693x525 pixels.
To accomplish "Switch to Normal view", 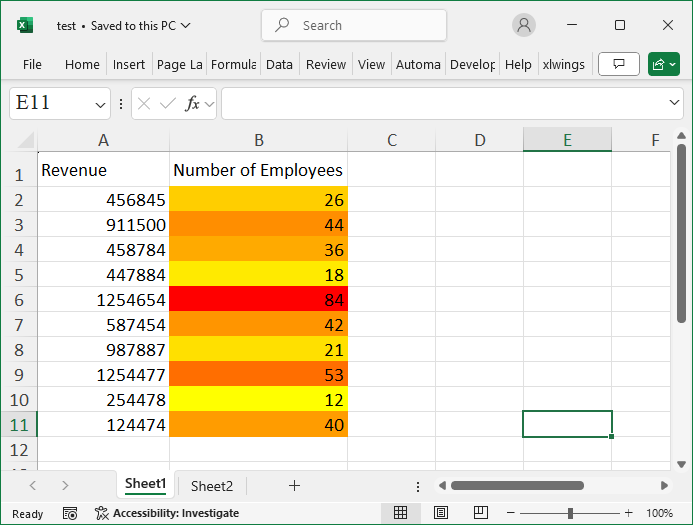I will click(x=400, y=513).
